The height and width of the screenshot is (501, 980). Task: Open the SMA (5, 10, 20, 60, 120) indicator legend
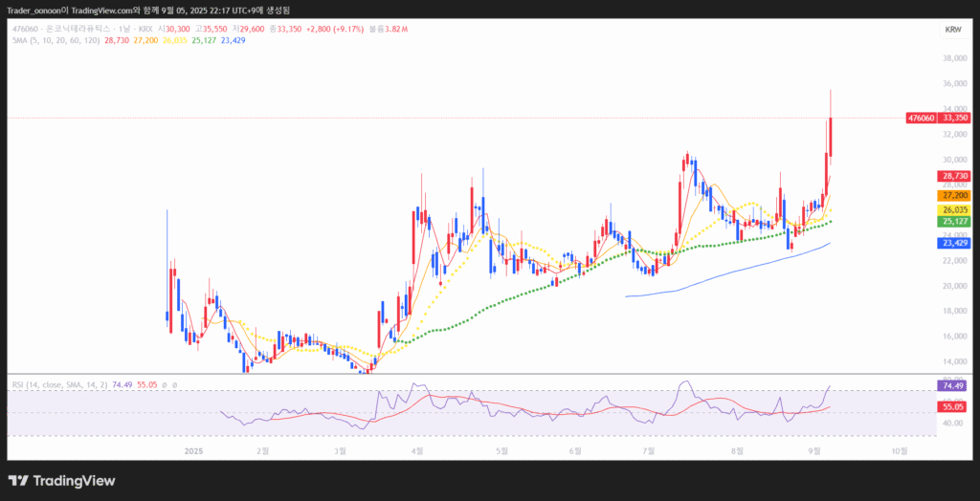56,41
